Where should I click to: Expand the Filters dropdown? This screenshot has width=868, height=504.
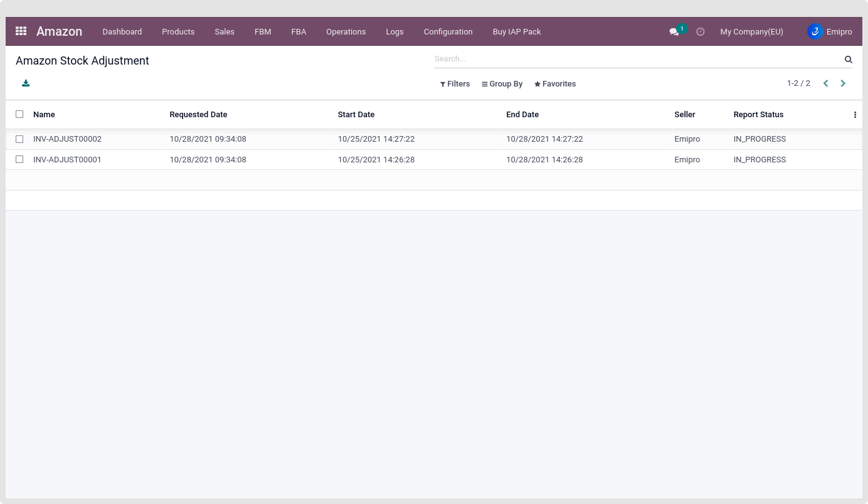pos(455,84)
